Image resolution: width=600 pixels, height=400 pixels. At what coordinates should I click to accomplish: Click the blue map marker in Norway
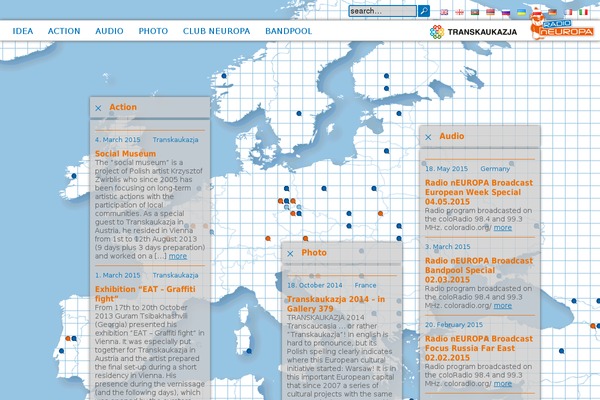(224, 76)
